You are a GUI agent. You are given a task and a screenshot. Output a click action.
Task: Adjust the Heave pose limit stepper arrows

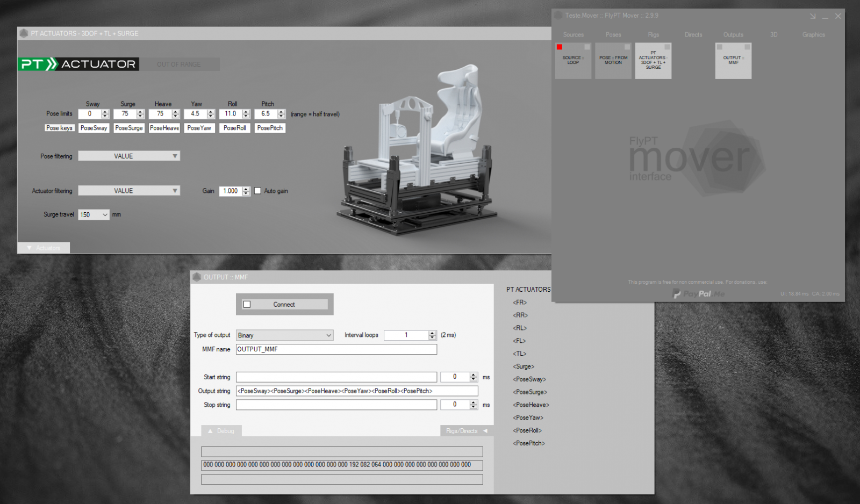pos(176,114)
